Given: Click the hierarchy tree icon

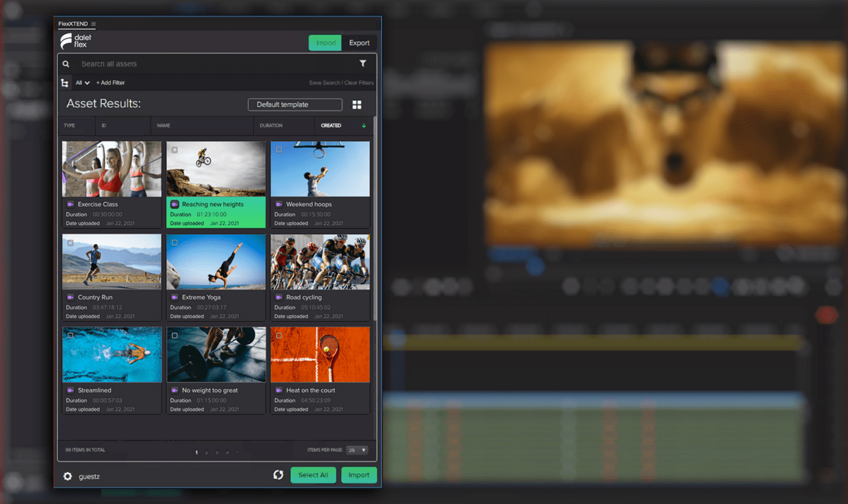Looking at the screenshot, I should [64, 83].
